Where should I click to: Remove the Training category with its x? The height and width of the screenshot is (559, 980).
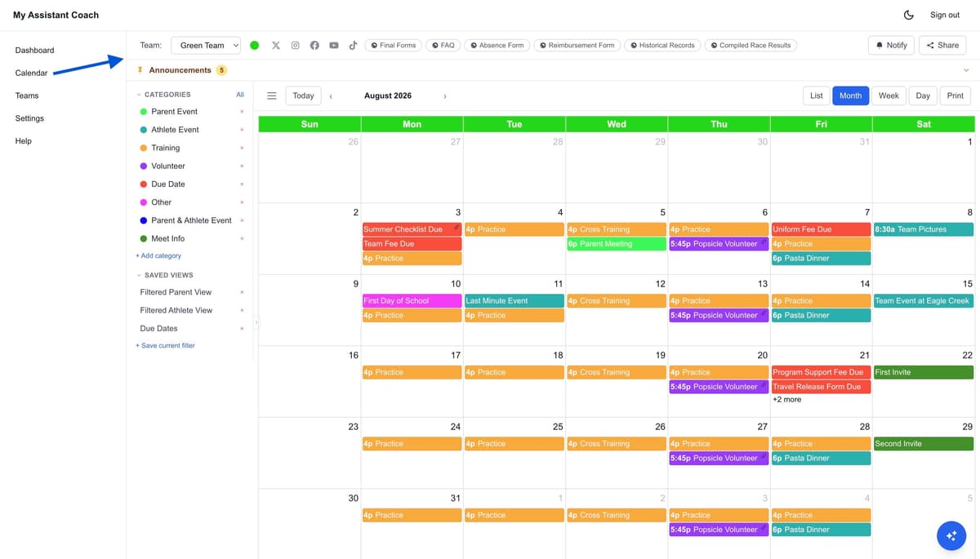tap(242, 148)
